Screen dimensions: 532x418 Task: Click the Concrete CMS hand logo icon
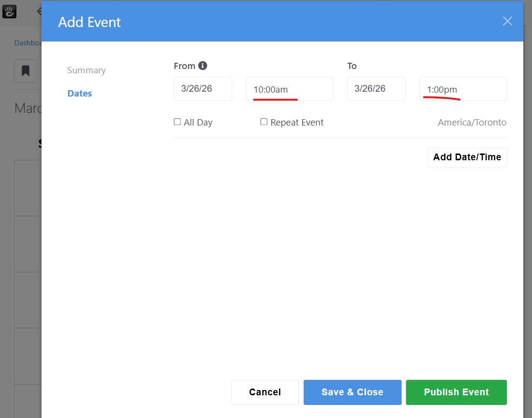pyautogui.click(x=10, y=11)
